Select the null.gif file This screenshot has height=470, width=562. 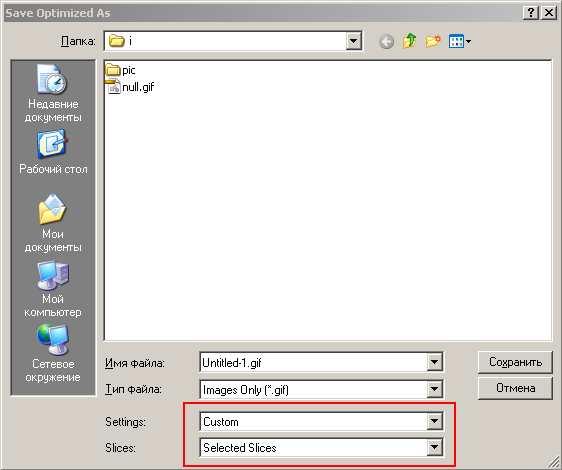pyautogui.click(x=131, y=86)
